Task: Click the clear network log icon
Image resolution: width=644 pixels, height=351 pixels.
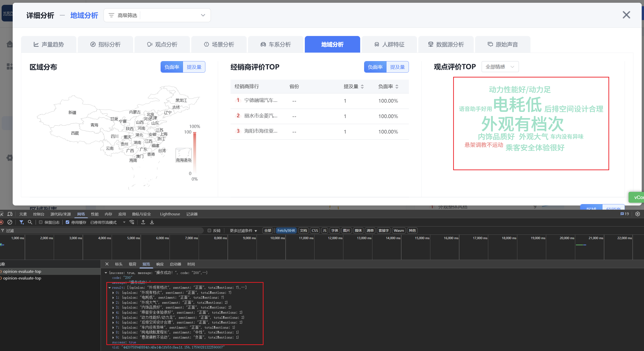Action: tap(10, 222)
